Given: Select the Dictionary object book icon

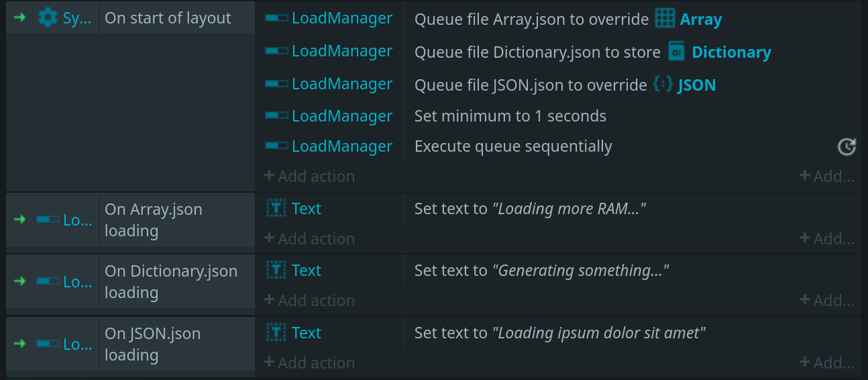Looking at the screenshot, I should [677, 51].
